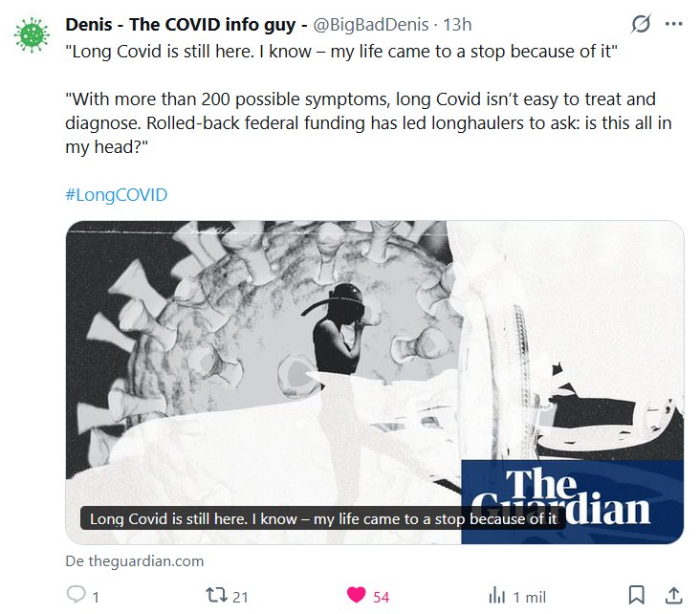700x614 pixels.
Task: Click the reply speech bubble icon
Action: coord(76,595)
